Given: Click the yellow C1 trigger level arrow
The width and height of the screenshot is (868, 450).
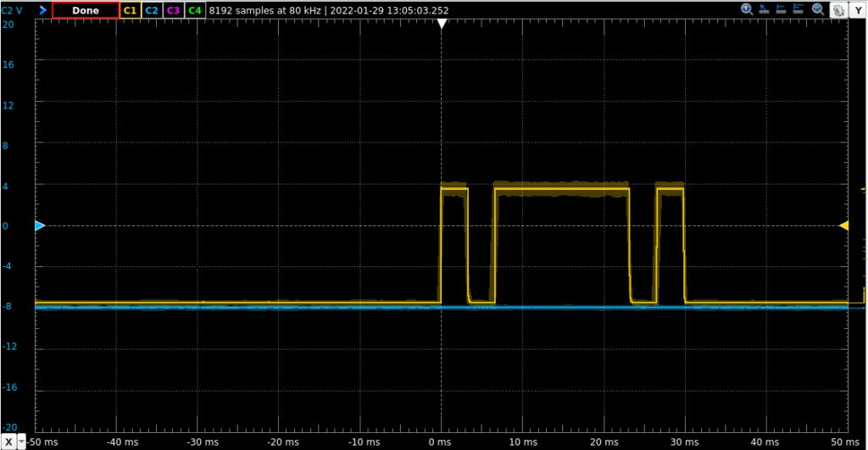Looking at the screenshot, I should point(843,225).
